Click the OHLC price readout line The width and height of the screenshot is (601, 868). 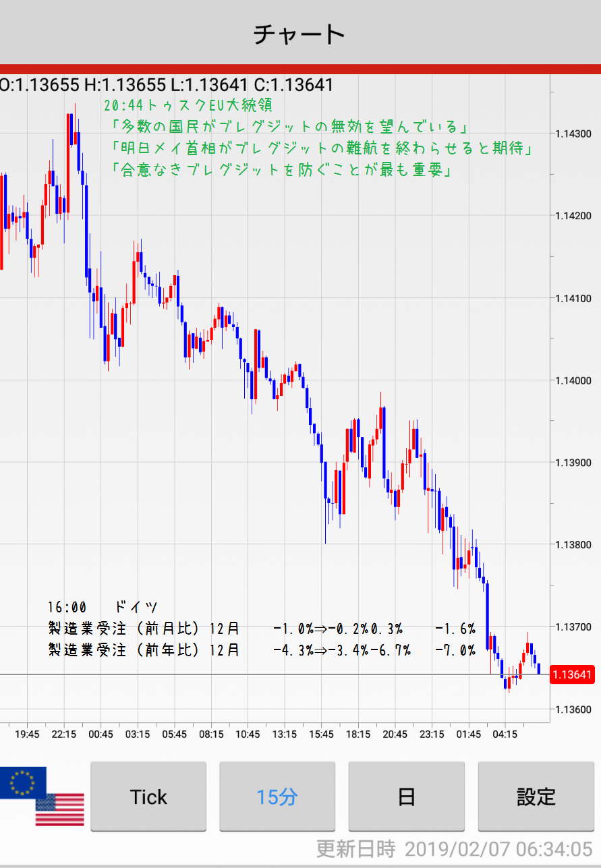tap(167, 85)
